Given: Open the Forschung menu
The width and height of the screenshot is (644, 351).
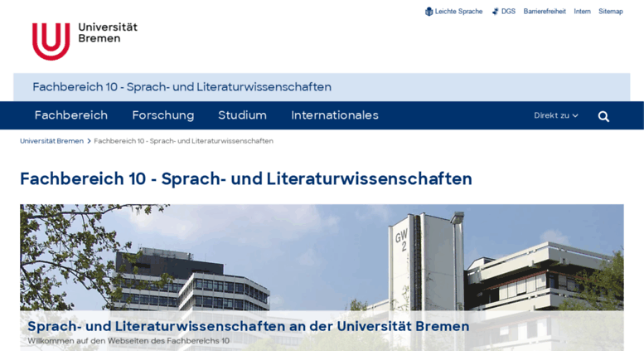Looking at the screenshot, I should point(163,115).
